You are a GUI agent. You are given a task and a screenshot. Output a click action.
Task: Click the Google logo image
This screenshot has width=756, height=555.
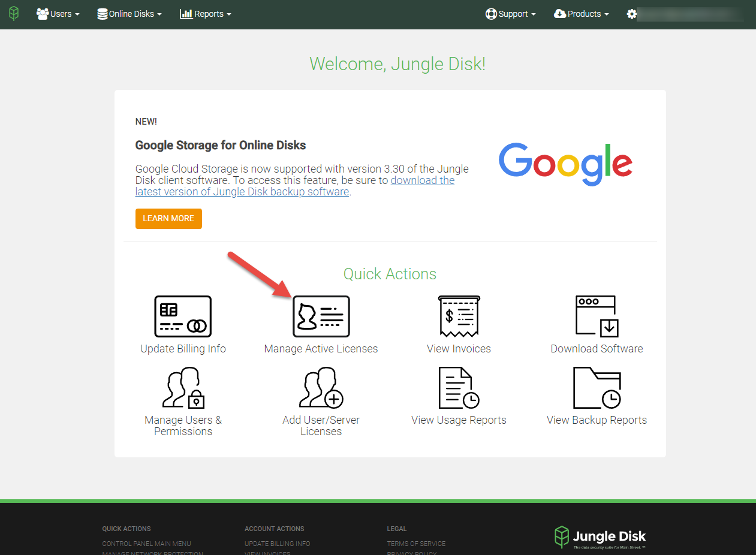[x=565, y=165]
